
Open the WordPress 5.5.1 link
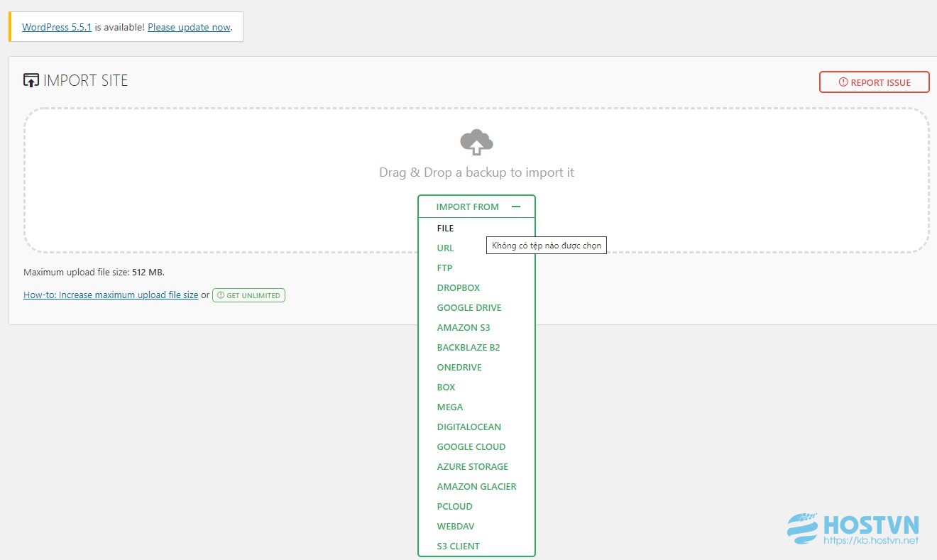[57, 27]
